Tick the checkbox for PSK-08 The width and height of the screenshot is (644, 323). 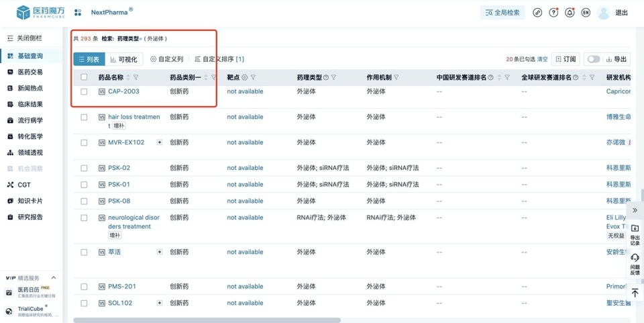(x=85, y=201)
